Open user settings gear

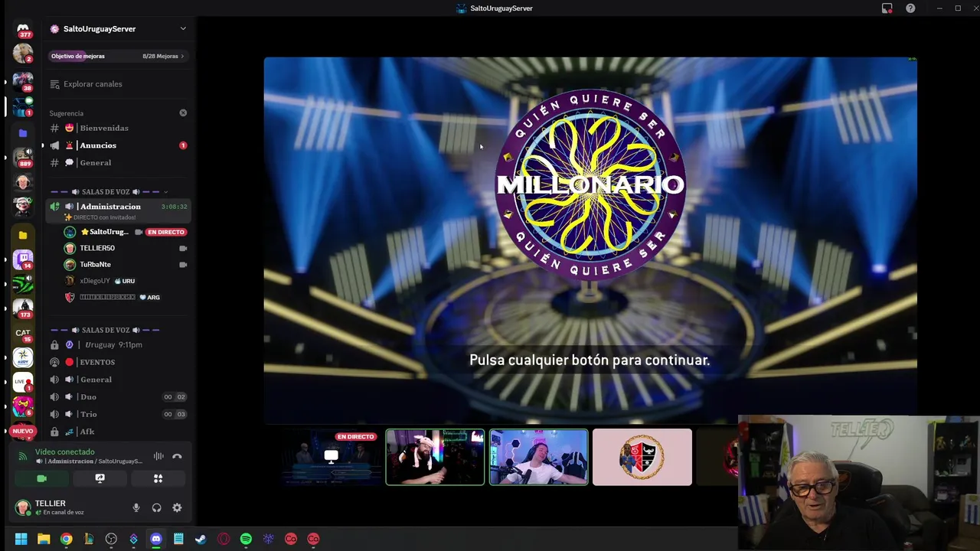177,507
